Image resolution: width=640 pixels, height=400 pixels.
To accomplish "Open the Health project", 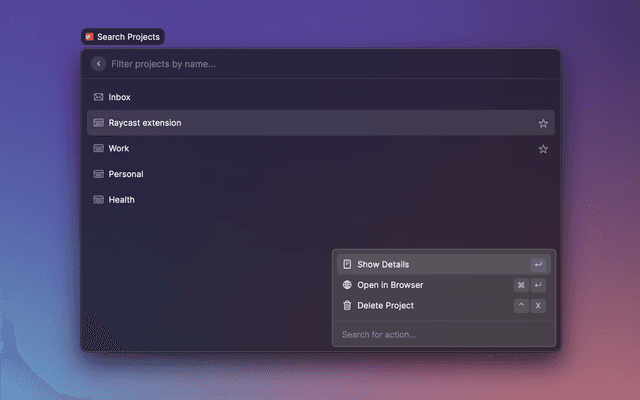I will point(300,200).
